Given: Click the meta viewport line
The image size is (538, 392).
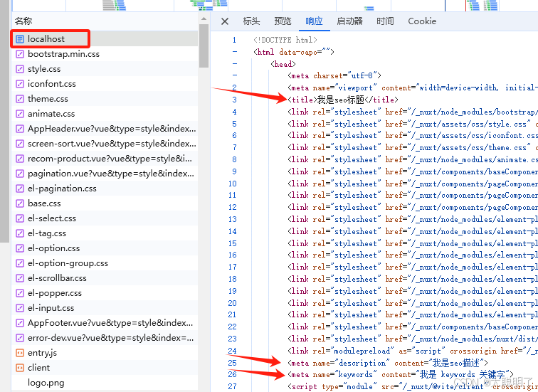Looking at the screenshot, I should pos(413,88).
